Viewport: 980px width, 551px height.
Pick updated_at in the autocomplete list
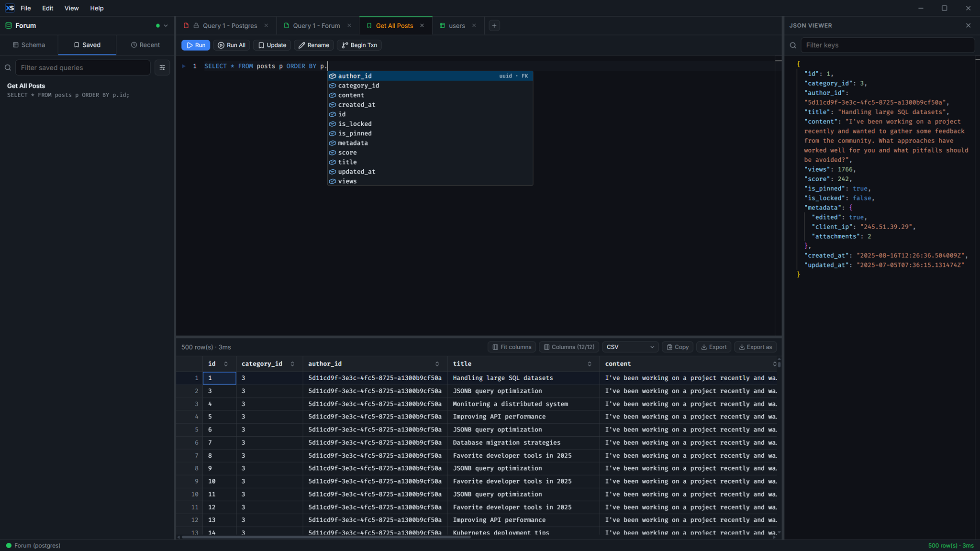[x=430, y=172]
